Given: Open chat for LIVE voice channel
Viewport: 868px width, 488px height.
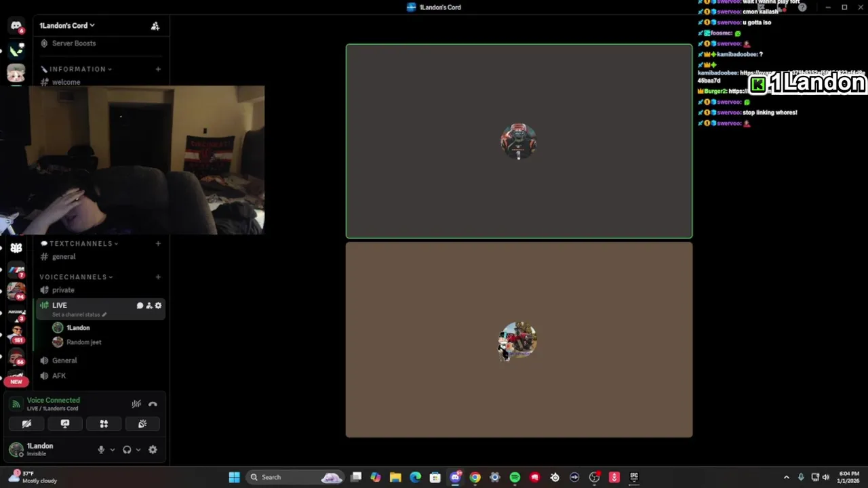Looking at the screenshot, I should [x=140, y=306].
